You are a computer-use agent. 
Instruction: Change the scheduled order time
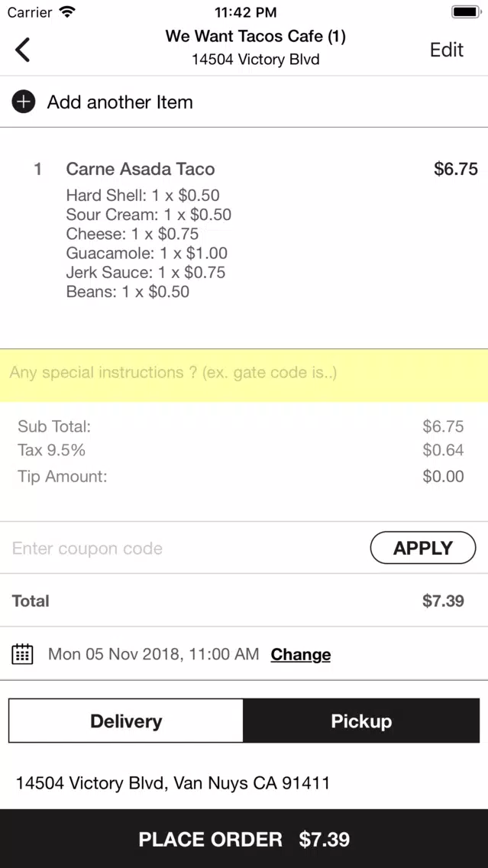[300, 654]
